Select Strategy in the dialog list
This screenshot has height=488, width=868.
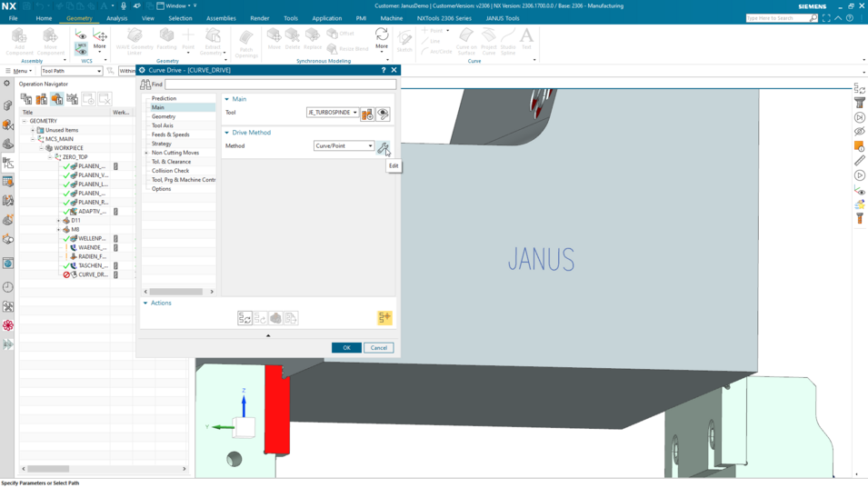[162, 144]
